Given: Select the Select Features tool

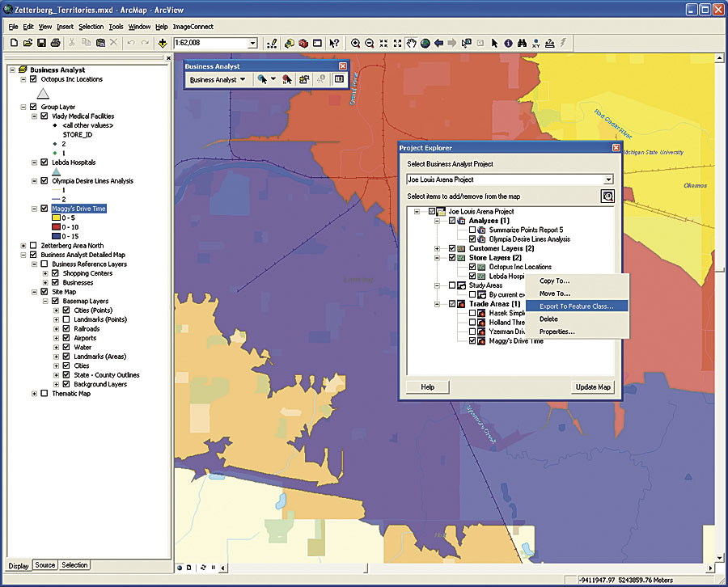Looking at the screenshot, I should click(x=467, y=43).
